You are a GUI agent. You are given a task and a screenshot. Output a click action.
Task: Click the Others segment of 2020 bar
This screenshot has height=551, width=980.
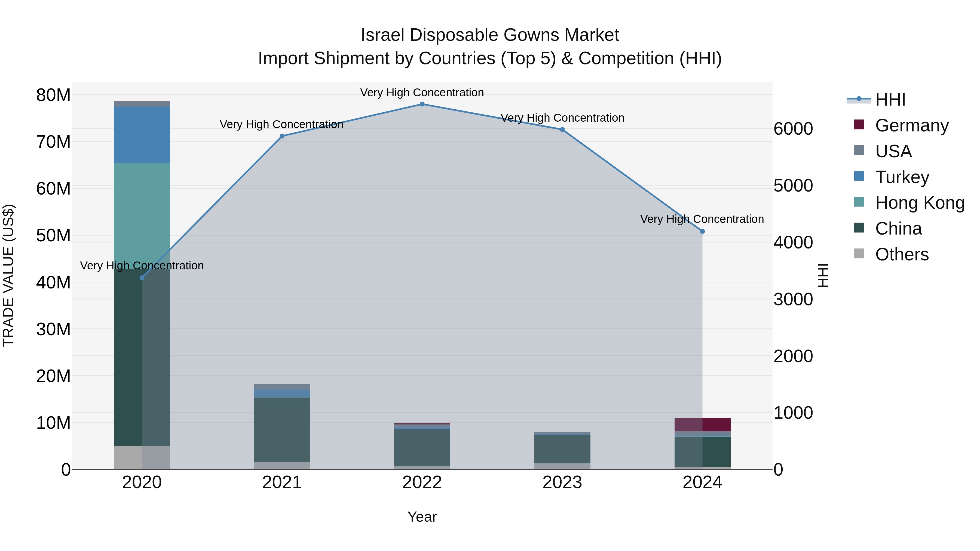(142, 457)
